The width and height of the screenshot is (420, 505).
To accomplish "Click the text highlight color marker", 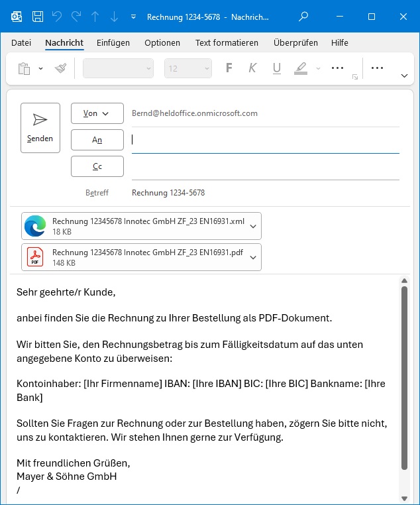I will pos(301,68).
